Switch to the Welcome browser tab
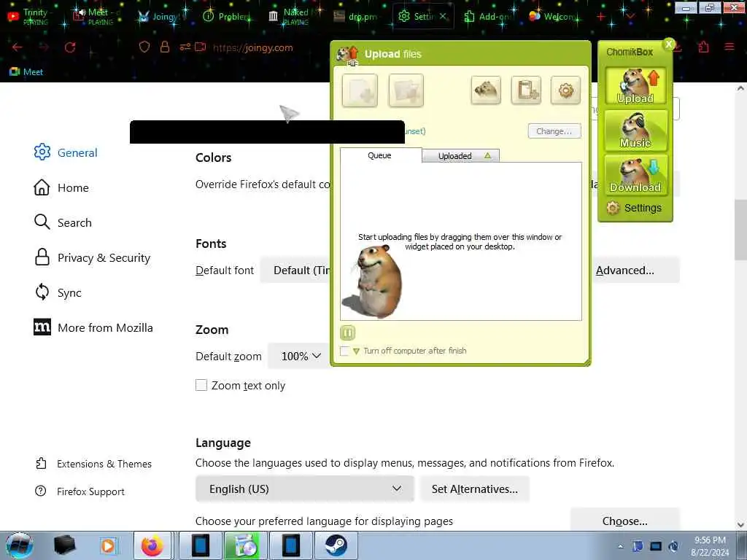This screenshot has height=560, width=747. [x=553, y=16]
